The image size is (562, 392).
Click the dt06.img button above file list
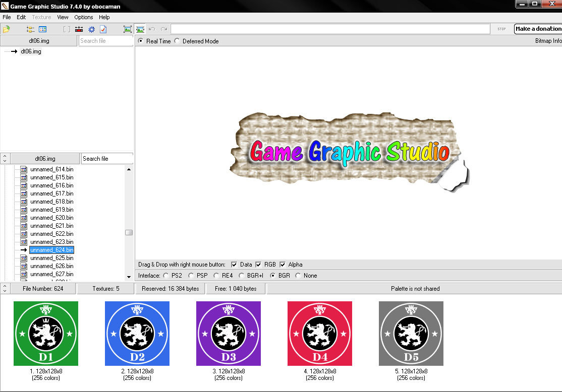tap(45, 159)
